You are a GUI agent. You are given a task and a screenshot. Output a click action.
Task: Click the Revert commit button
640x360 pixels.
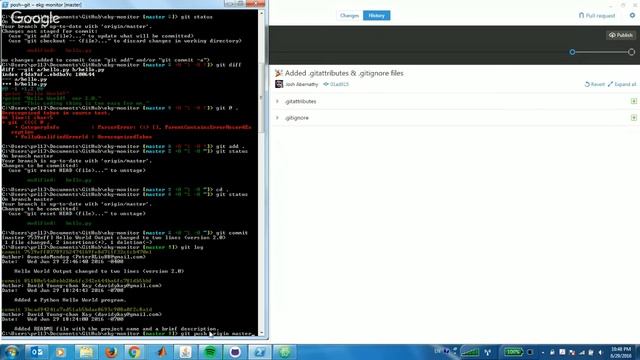[595, 84]
